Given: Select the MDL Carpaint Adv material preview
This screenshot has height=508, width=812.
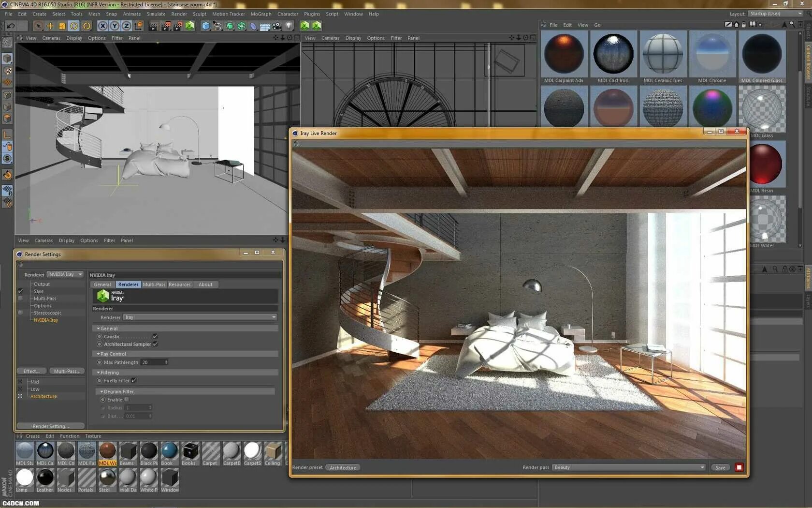Looking at the screenshot, I should click(564, 53).
